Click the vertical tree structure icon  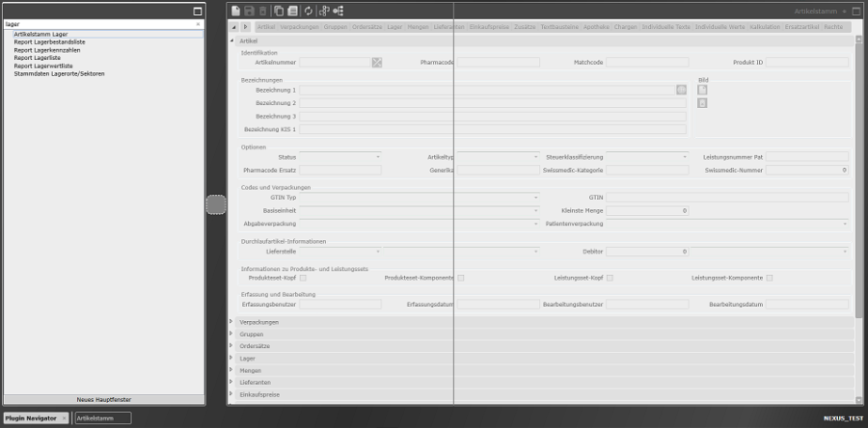[324, 11]
